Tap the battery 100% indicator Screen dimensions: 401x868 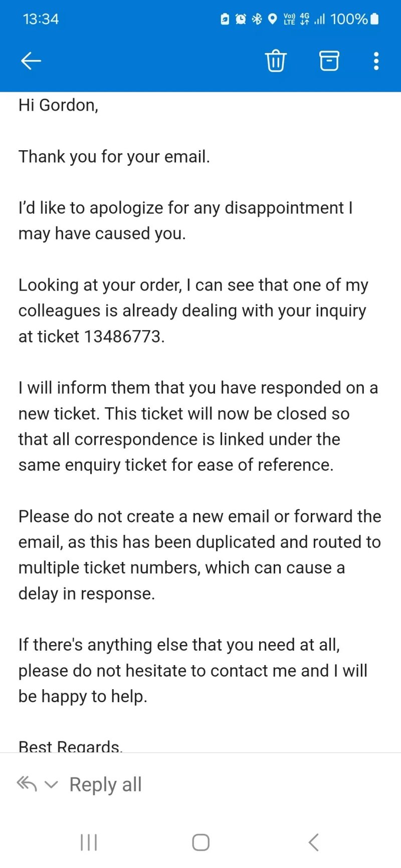coord(354,19)
